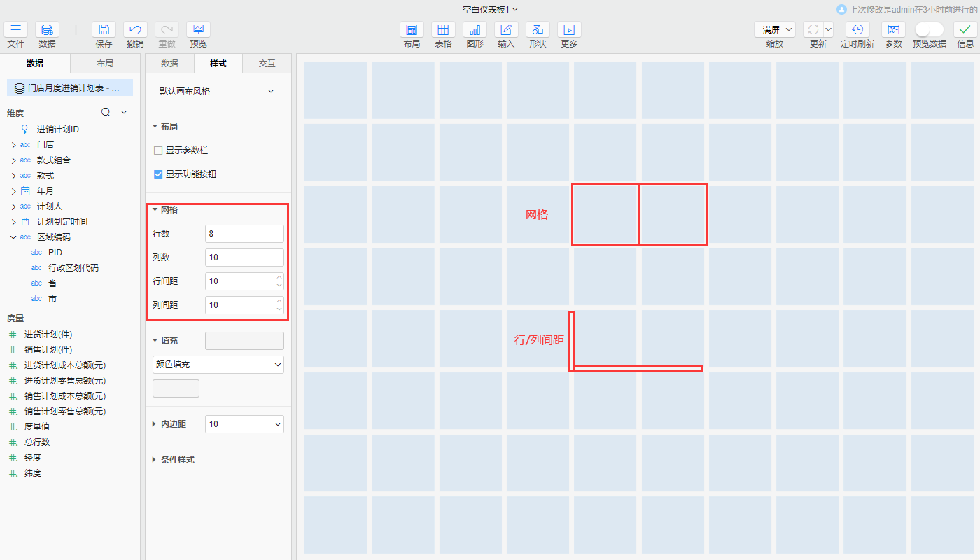This screenshot has width=980, height=560.
Task: Open the Table (表格) component menu
Action: 443,29
